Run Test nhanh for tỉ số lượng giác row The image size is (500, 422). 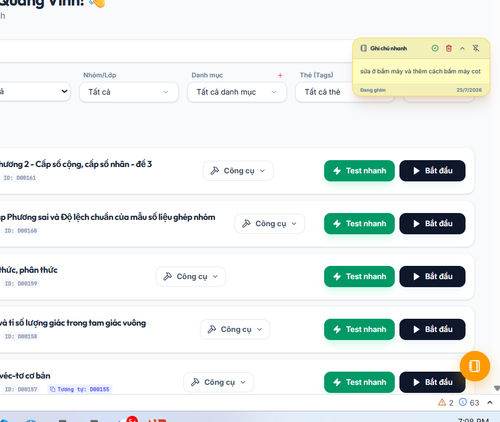(x=359, y=329)
